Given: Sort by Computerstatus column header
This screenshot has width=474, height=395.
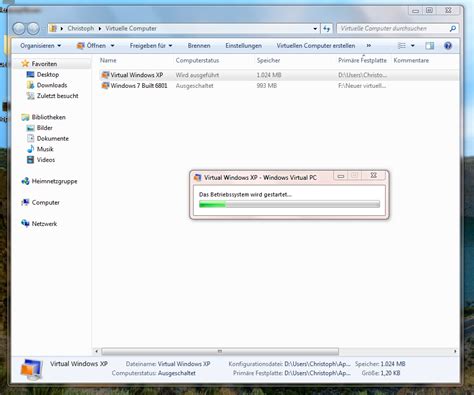Looking at the screenshot, I should 197,60.
